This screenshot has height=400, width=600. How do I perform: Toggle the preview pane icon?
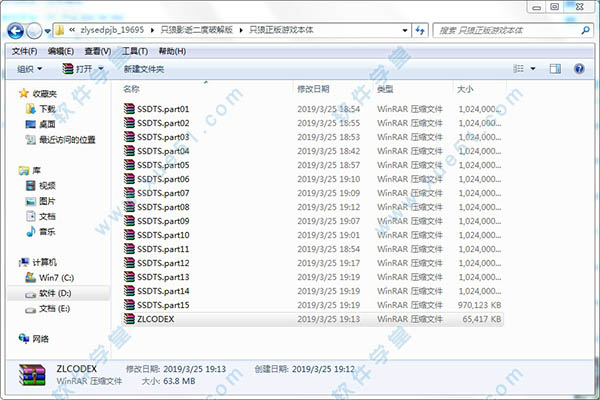pos(555,69)
